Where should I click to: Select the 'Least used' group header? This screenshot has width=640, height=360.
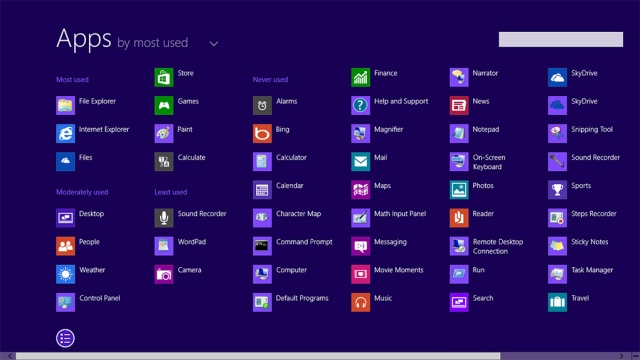coord(171,192)
